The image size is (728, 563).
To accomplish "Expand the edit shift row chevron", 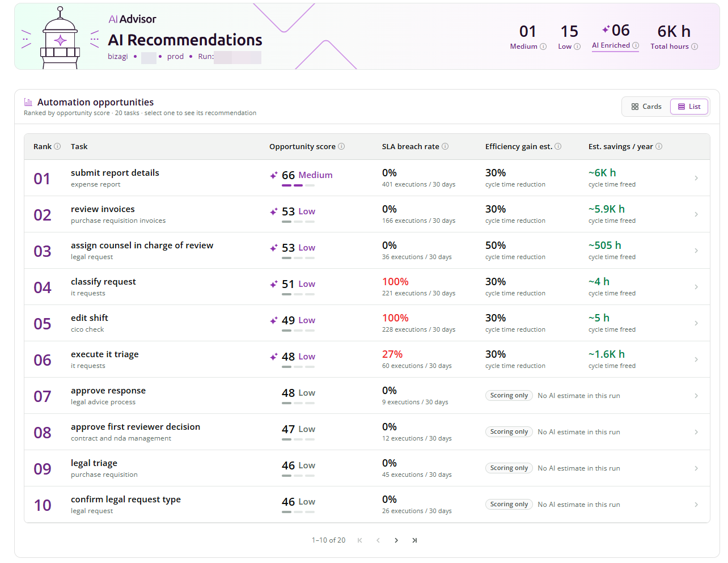I will [x=696, y=323].
